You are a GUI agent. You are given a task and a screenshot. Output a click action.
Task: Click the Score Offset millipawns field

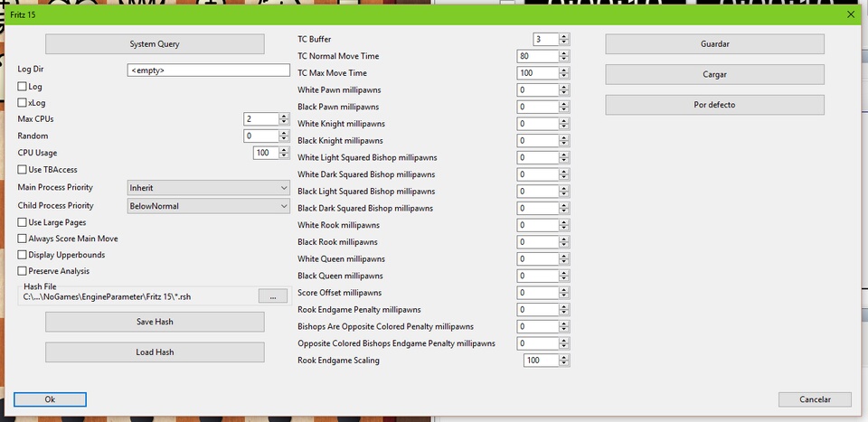pos(537,293)
